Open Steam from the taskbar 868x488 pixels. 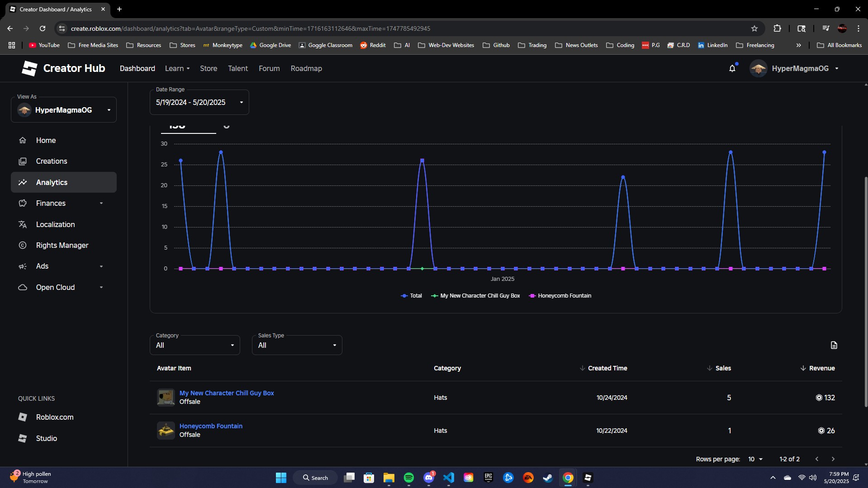click(548, 478)
